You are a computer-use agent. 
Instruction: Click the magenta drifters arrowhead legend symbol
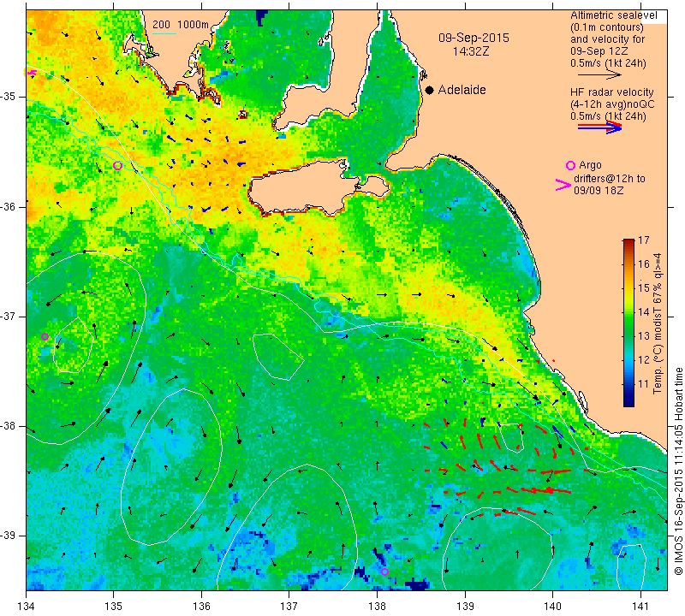tap(563, 185)
